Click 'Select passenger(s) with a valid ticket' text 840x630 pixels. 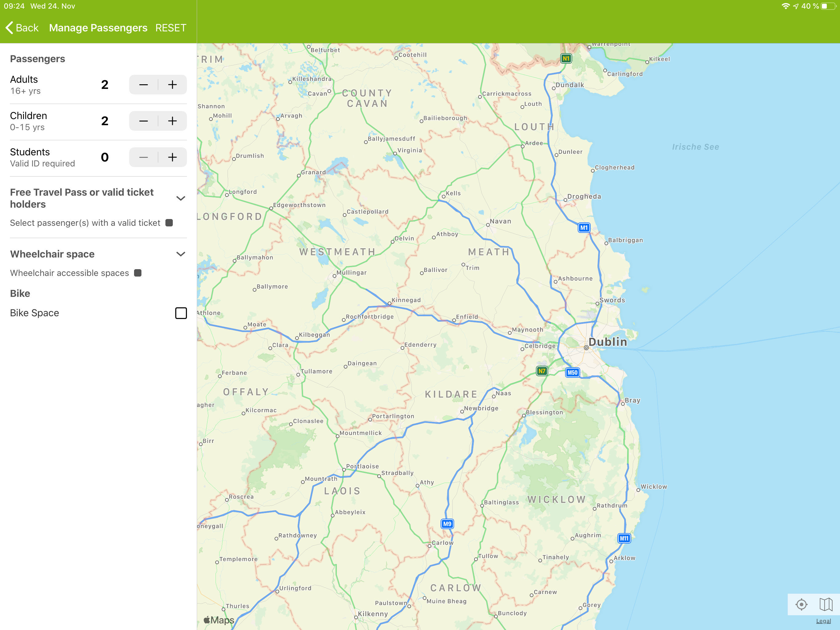pos(85,223)
